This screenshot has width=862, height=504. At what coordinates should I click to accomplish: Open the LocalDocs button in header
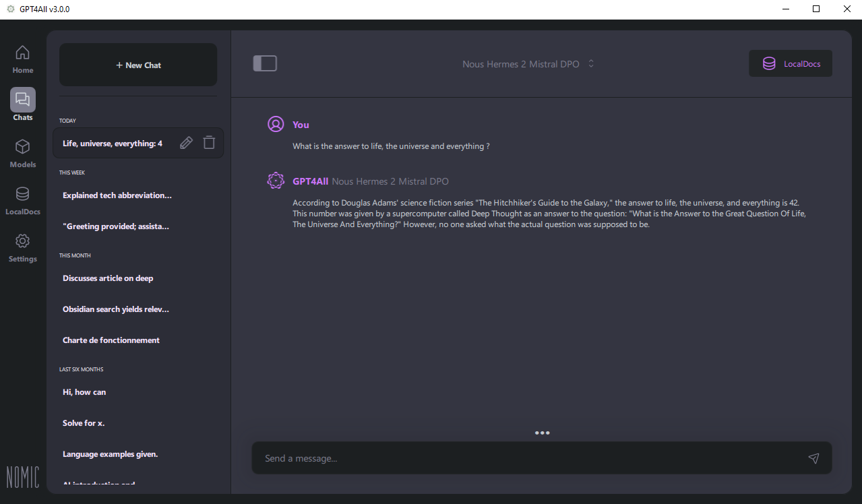pos(791,64)
